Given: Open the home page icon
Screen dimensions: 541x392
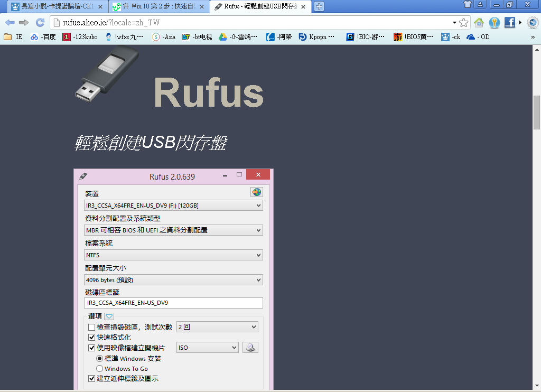Looking at the screenshot, I should point(479,23).
